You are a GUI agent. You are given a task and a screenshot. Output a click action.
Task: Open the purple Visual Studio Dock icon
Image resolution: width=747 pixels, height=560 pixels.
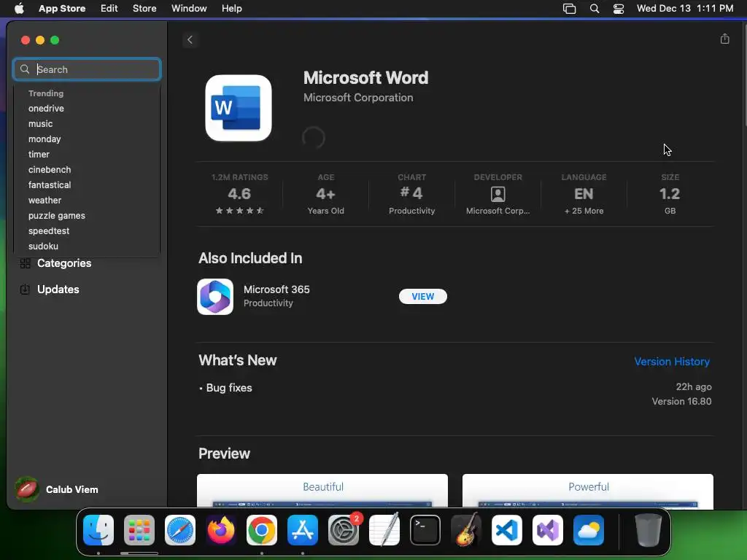548,530
